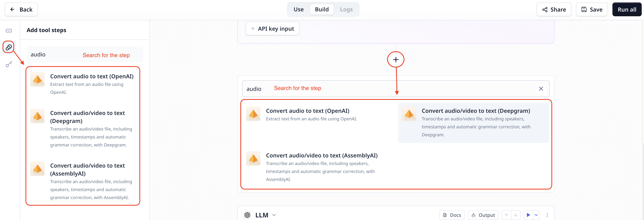The image size is (644, 220).
Task: Open Output of the LLM step
Action: (x=483, y=215)
